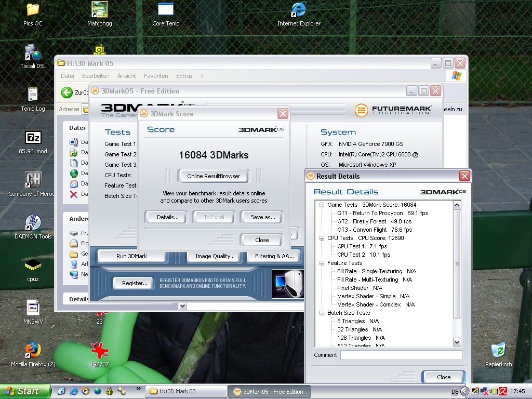Image resolution: width=532 pixels, height=399 pixels.
Task: Click the DE language indicator
Action: [x=455, y=392]
